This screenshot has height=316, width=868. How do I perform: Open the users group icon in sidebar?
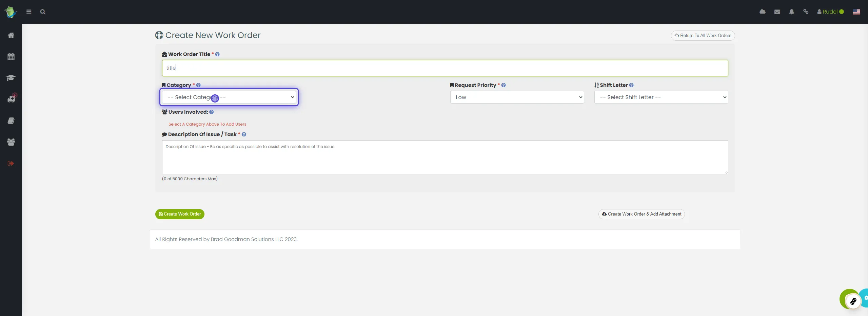tap(11, 142)
